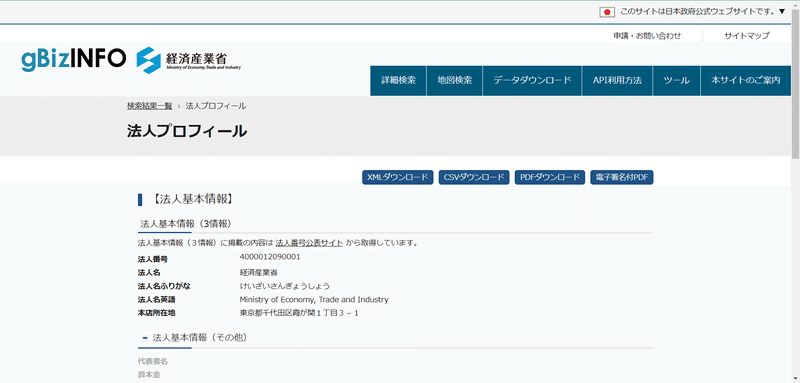The image size is (800, 383).
Task: Open API利用方法 menu item
Action: pos(617,81)
